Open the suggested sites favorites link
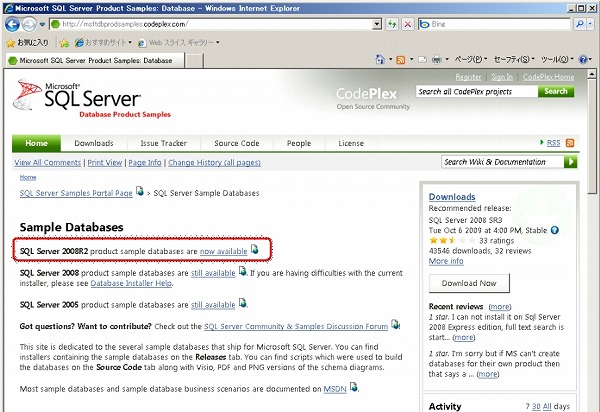Screen dimensions: 600x412 coord(103,42)
